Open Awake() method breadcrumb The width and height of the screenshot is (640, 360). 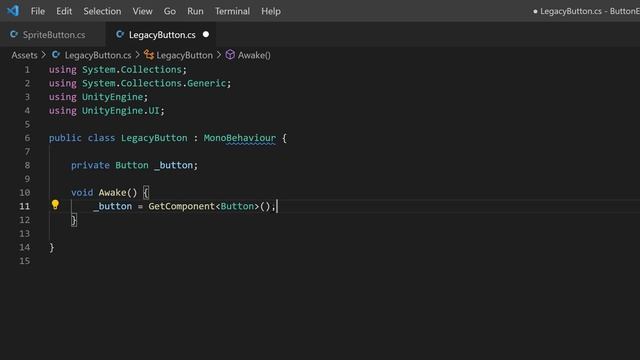pyautogui.click(x=254, y=55)
